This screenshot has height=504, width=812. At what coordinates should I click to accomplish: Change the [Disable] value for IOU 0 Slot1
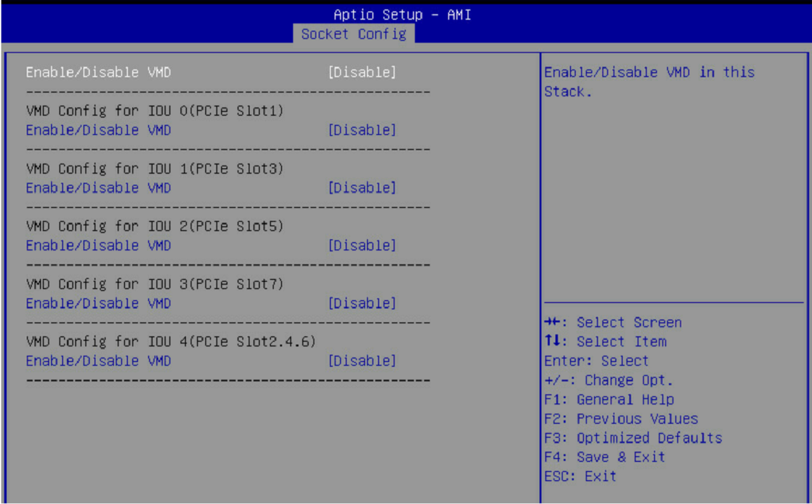[362, 130]
